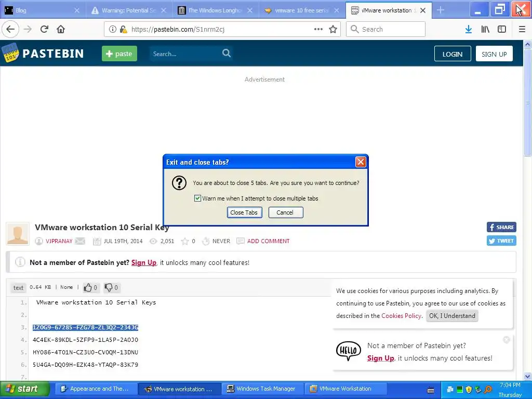Tweet the paste link
The image size is (532, 399).
501,241
